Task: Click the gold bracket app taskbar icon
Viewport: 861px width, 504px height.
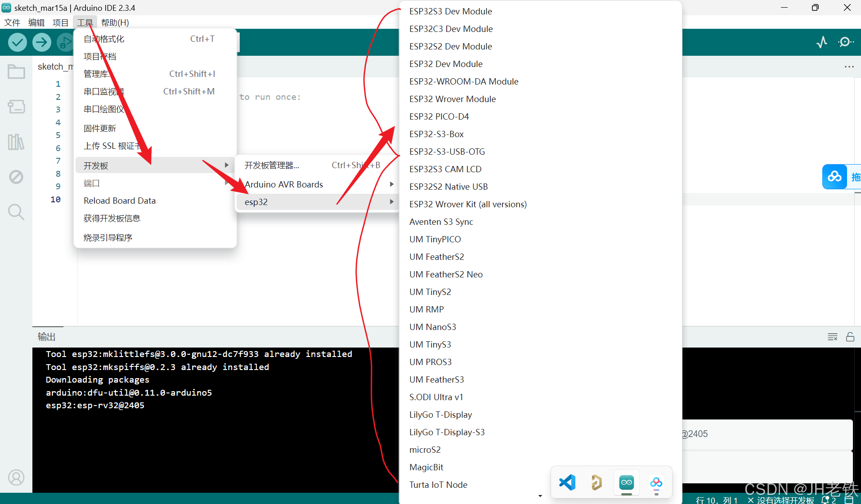Action: [596, 482]
